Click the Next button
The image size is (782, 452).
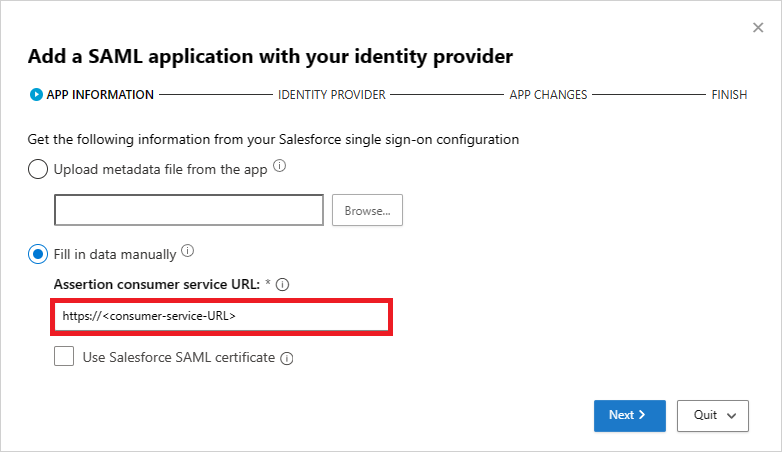[629, 415]
